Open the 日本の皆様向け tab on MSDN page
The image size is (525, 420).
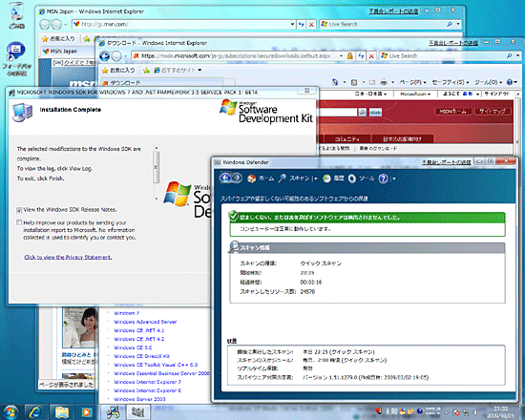click(402, 139)
